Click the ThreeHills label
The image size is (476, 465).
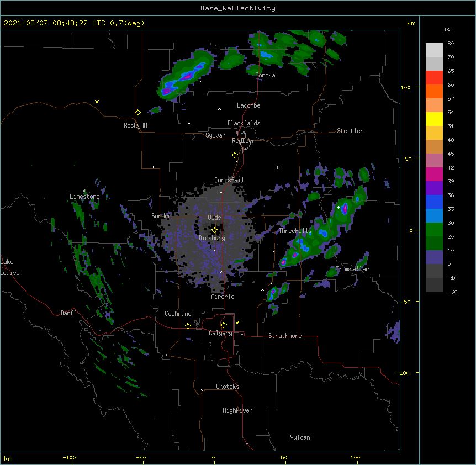point(295,231)
